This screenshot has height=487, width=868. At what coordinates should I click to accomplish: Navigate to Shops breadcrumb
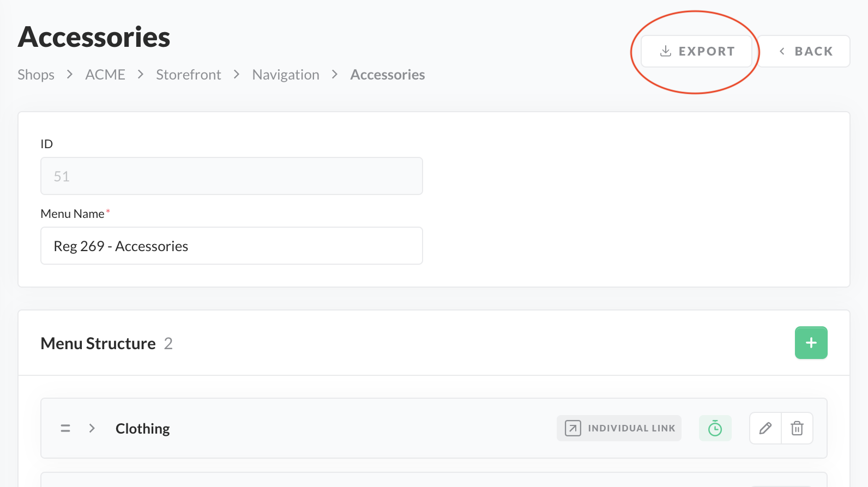pyautogui.click(x=36, y=75)
